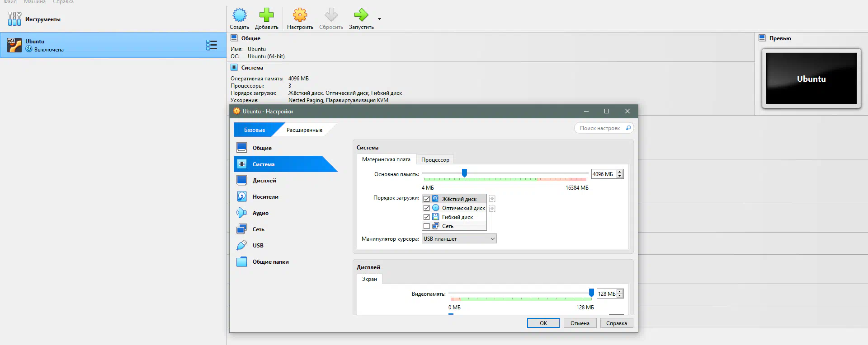Open the Справка menu in menu bar

63,2
